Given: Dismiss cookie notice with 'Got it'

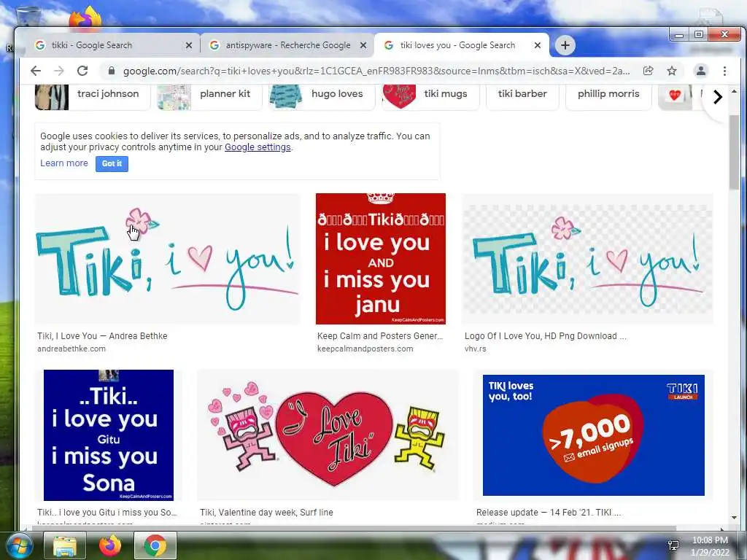Looking at the screenshot, I should coord(112,163).
